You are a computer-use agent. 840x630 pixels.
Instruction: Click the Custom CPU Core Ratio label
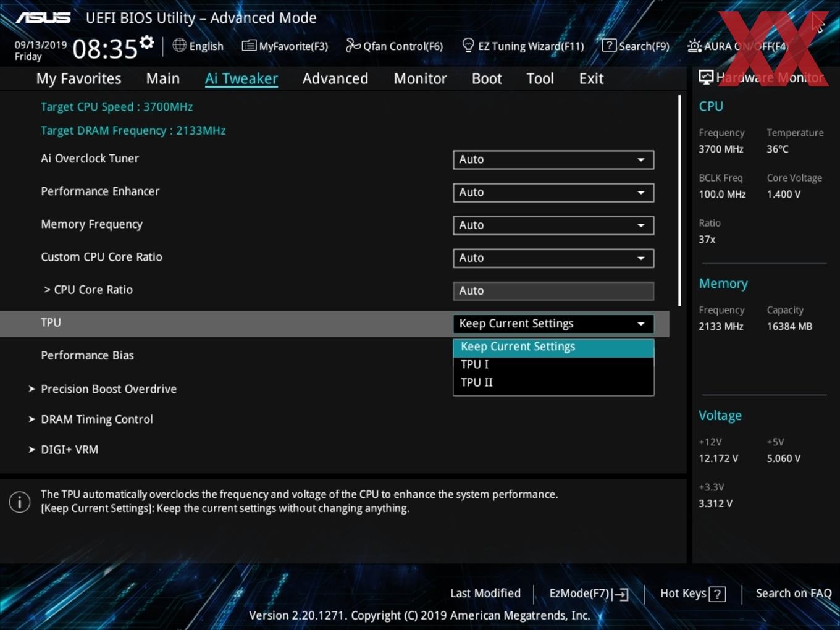pyautogui.click(x=101, y=257)
